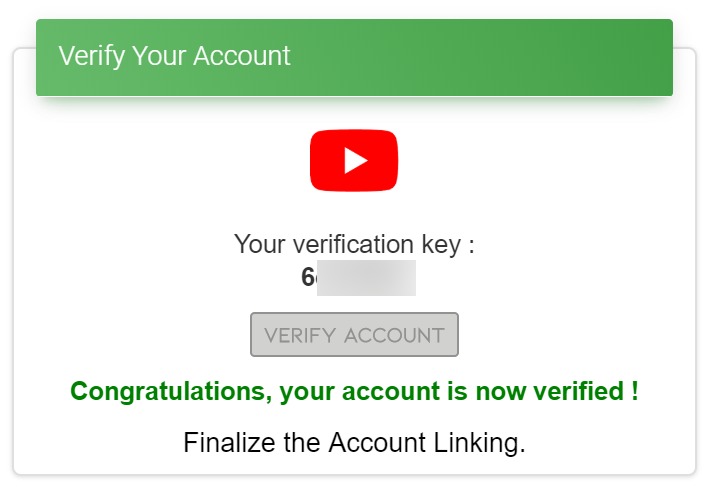Click the exclamation mark ending the success message
Screen dimensions: 718x496
(635, 391)
